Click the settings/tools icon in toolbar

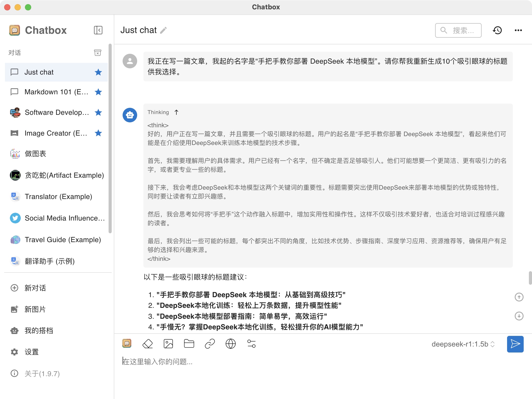(x=252, y=343)
